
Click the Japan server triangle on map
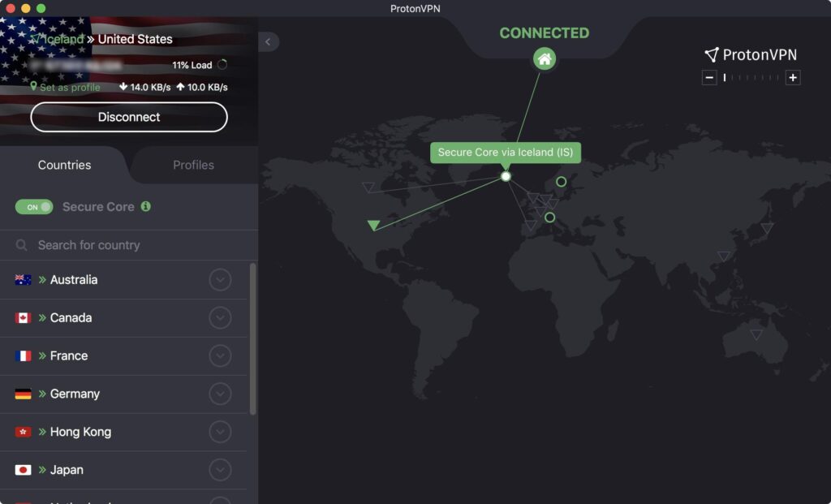pyautogui.click(x=767, y=229)
